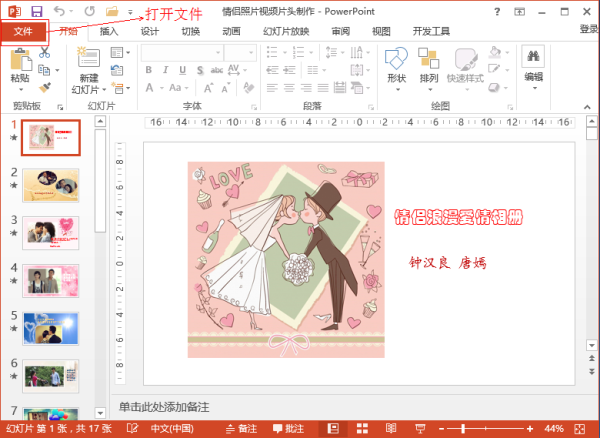This screenshot has height=438, width=600.
Task: Expand the Paste options arrow
Action: click(x=21, y=90)
